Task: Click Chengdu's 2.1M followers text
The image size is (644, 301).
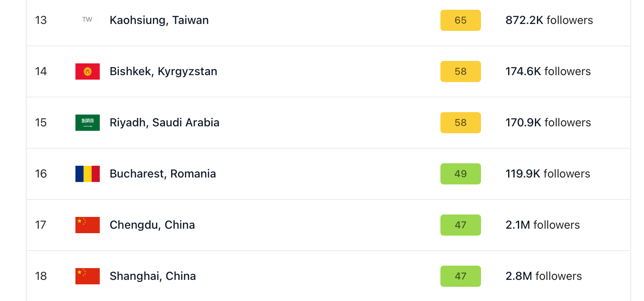Action: [x=542, y=225]
